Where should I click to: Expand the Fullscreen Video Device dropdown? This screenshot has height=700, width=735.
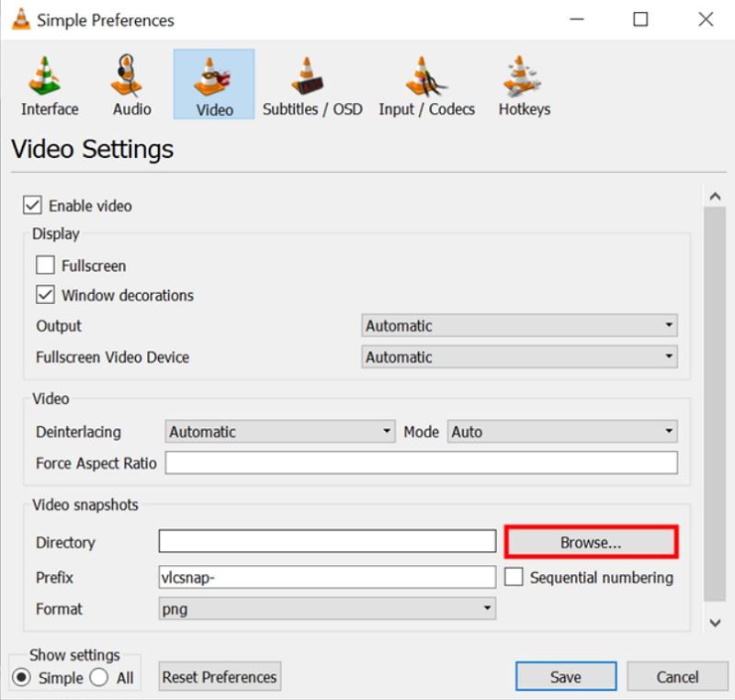[x=669, y=356]
